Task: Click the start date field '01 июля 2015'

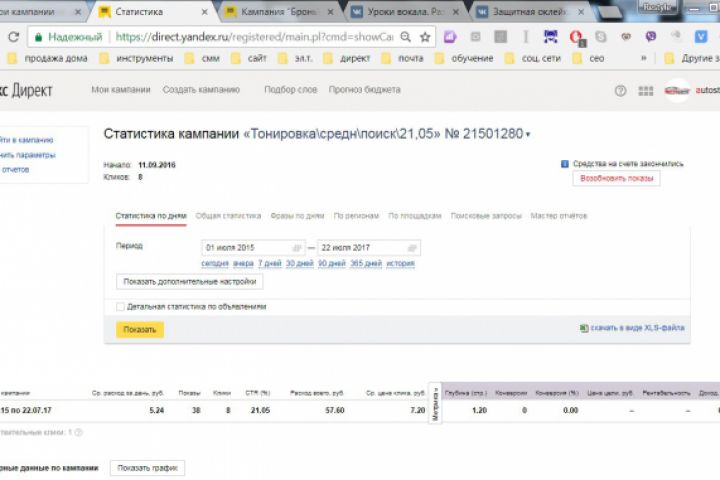Action: point(253,248)
